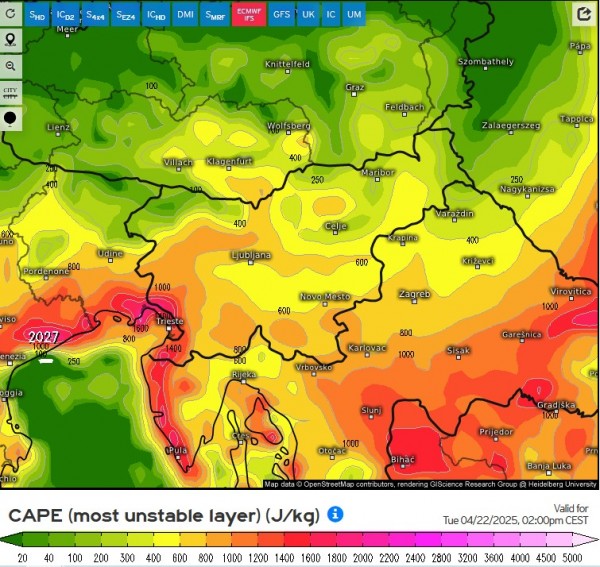This screenshot has height=567, width=600.
Task: Click the Villach city label
Action: click(178, 162)
